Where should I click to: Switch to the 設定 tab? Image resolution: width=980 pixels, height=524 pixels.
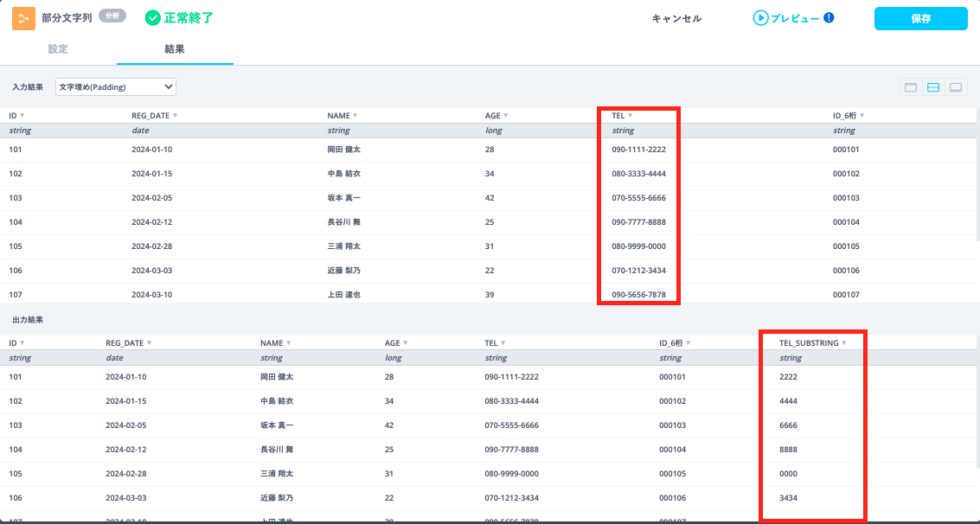[58, 49]
